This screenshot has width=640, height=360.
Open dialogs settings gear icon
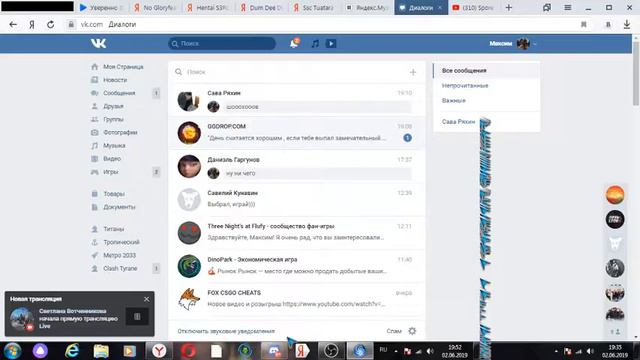(412, 331)
